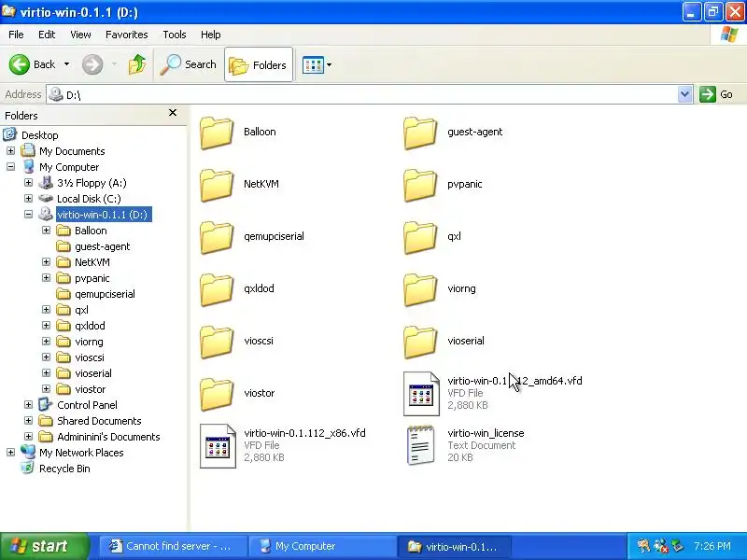Select the NetKVM folder icon in file list

217,185
